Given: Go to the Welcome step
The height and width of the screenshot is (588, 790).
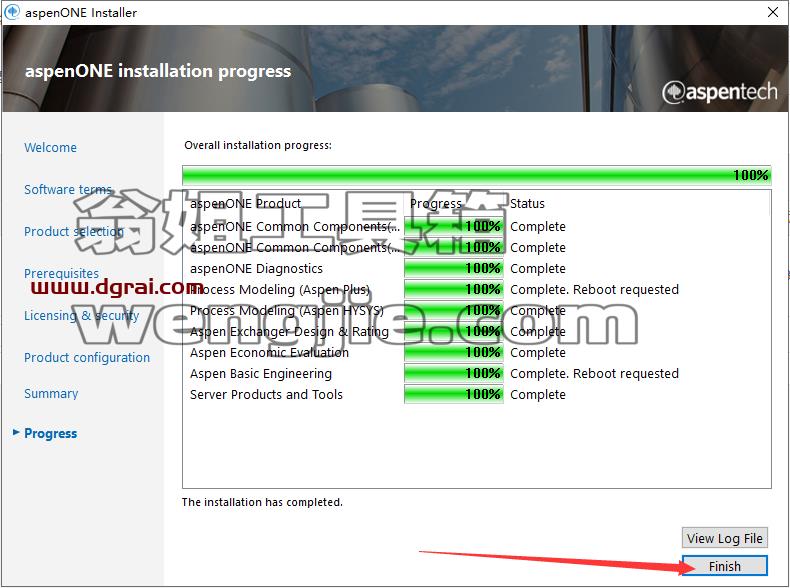Looking at the screenshot, I should click(x=50, y=148).
